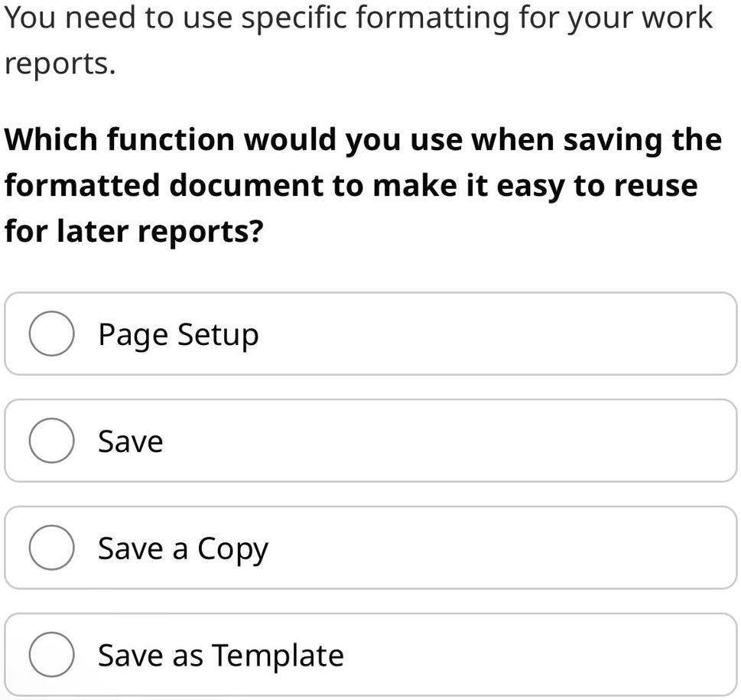Select the Save as Template option card
The width and height of the screenshot is (741, 700).
tap(370, 655)
